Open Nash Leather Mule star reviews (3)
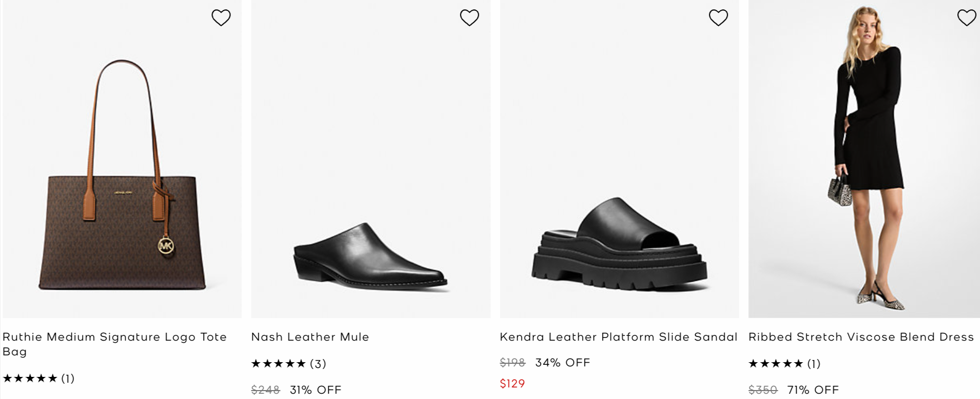The width and height of the screenshot is (980, 399). click(x=288, y=364)
